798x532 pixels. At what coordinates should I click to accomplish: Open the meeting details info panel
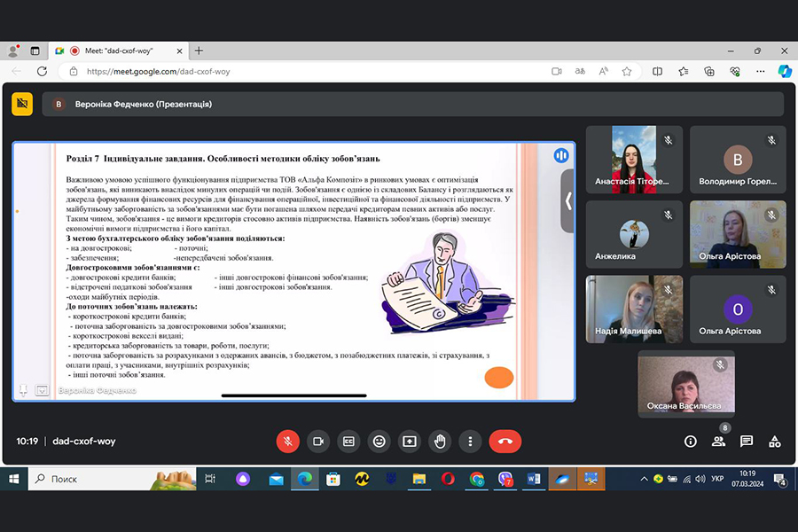(x=690, y=442)
